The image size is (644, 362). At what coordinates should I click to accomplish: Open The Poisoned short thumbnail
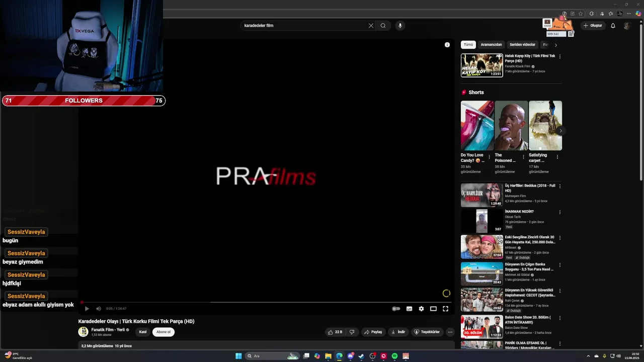511,125
